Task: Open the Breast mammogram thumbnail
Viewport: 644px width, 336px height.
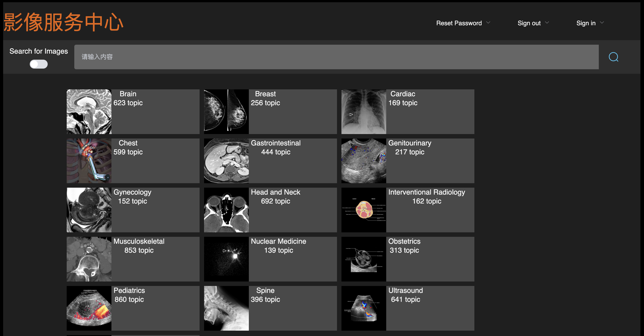Action: (x=226, y=111)
